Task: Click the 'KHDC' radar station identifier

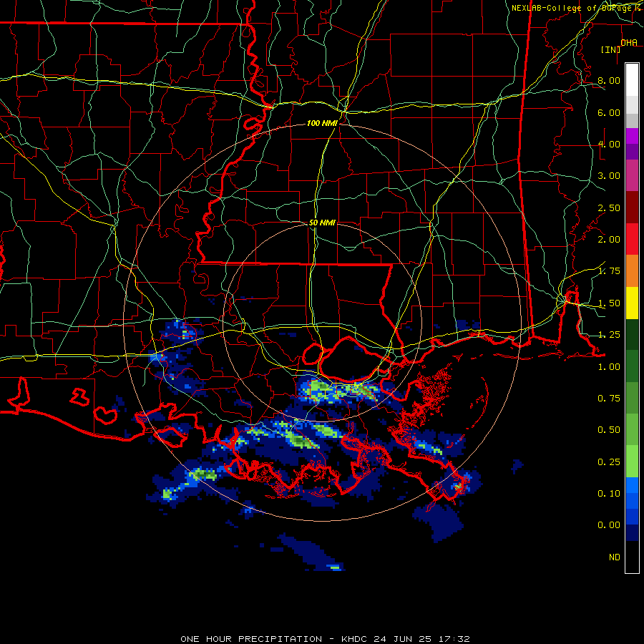Action: click(354, 639)
